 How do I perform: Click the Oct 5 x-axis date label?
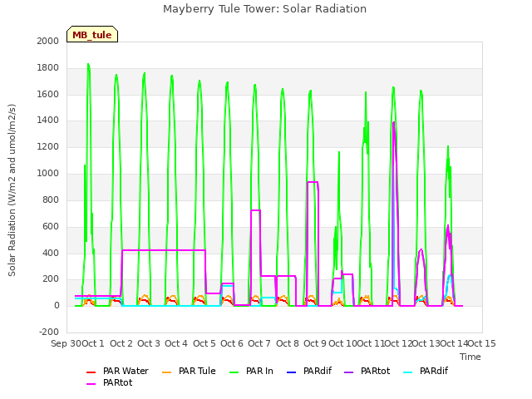tap(204, 343)
